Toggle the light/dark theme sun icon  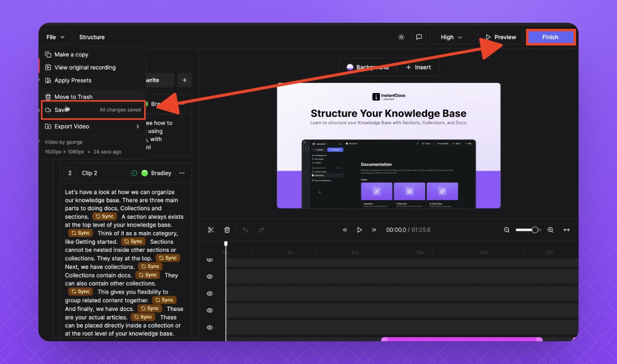(401, 37)
